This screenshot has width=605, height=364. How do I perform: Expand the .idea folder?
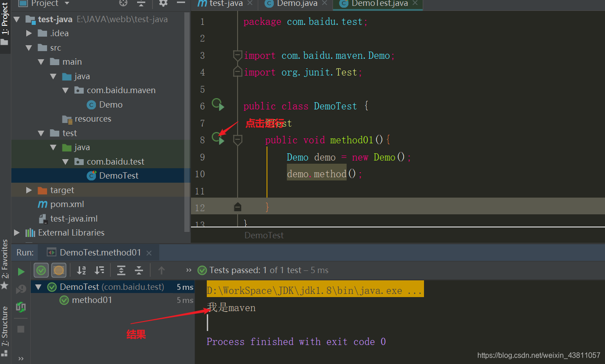point(29,33)
